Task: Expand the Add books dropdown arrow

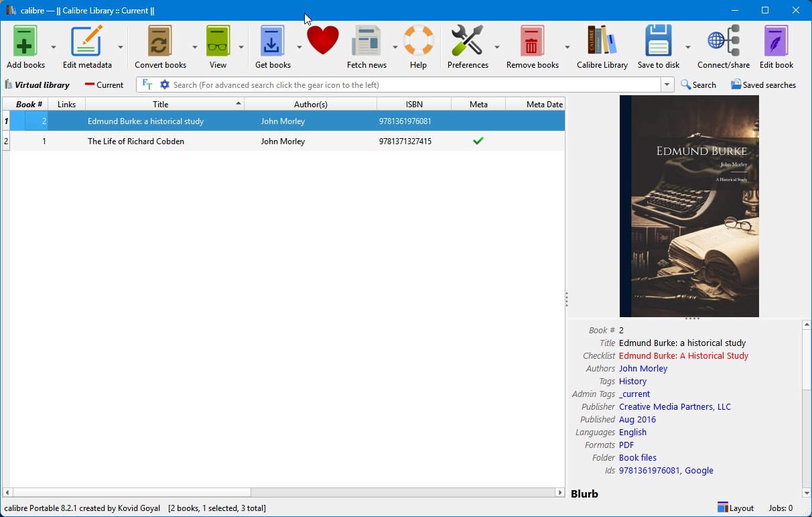Action: click(x=54, y=47)
